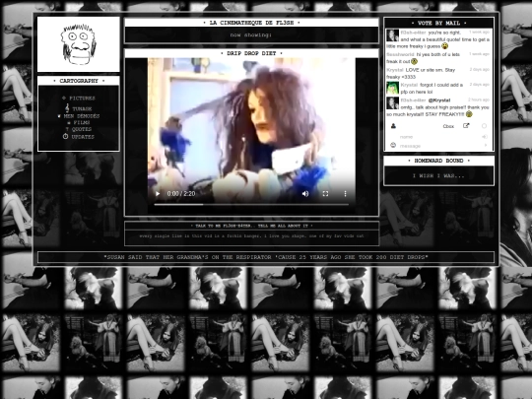Click Krystal's green-haired avatar
This screenshot has height=399, width=532.
tap(392, 89)
